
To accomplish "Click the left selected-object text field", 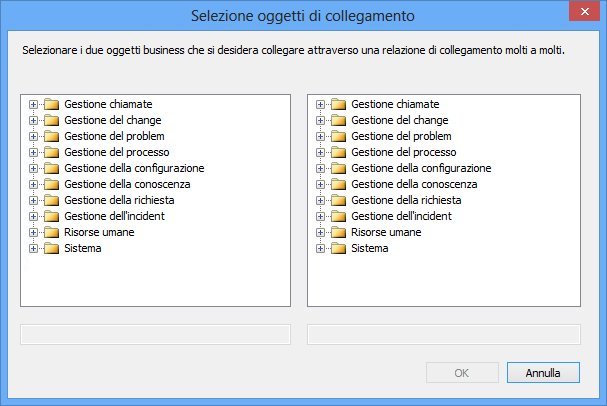I will [x=155, y=334].
